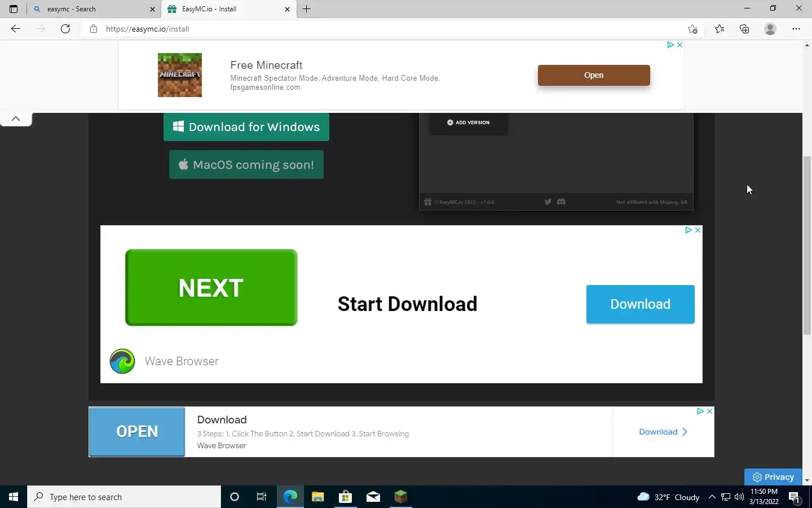Open File Explorer from taskbar
Viewport: 812px width, 508px height.
pos(317,497)
